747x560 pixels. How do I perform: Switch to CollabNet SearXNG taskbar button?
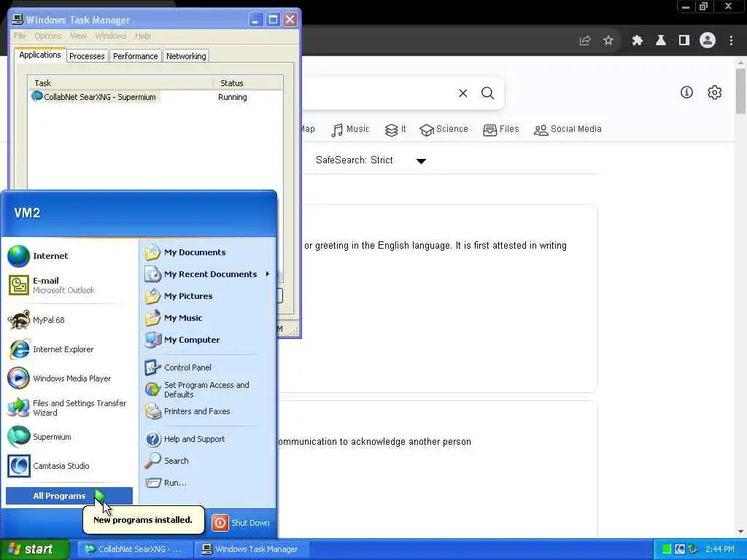[135, 549]
